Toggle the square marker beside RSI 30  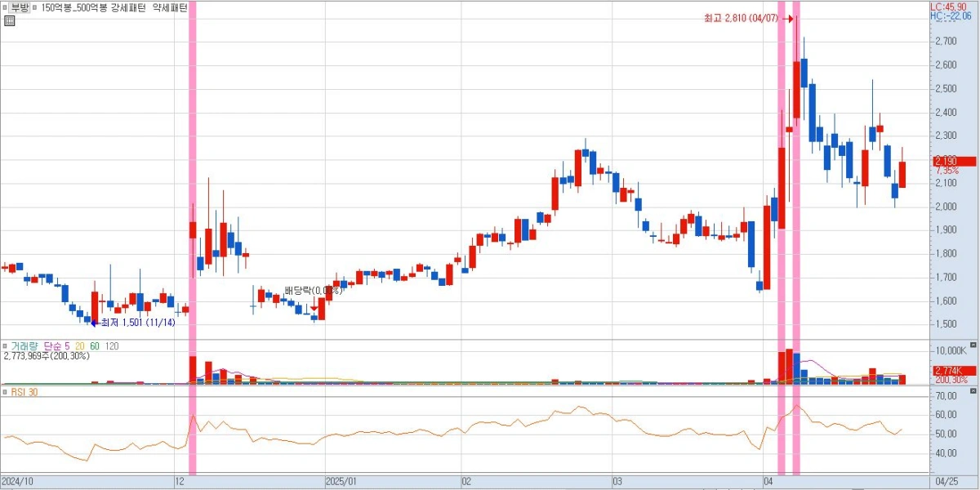(5, 393)
